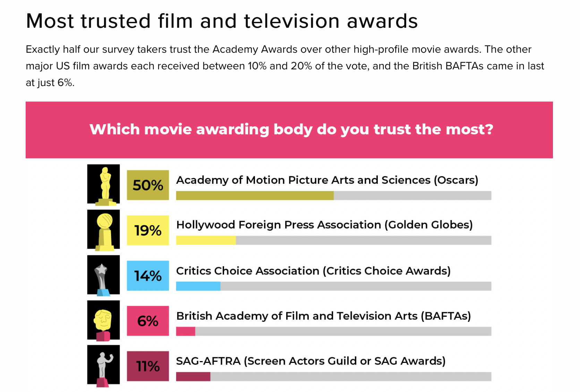
Task: Click the SAG-AFTRA label text
Action: (310, 361)
